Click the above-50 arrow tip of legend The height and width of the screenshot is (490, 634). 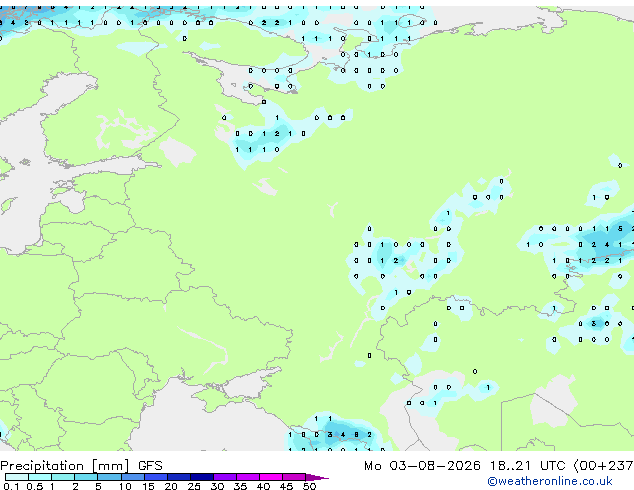[317, 478]
